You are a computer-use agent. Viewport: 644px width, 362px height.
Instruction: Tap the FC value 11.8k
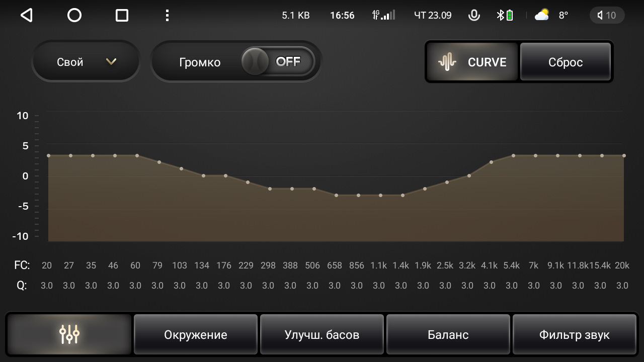(x=578, y=265)
